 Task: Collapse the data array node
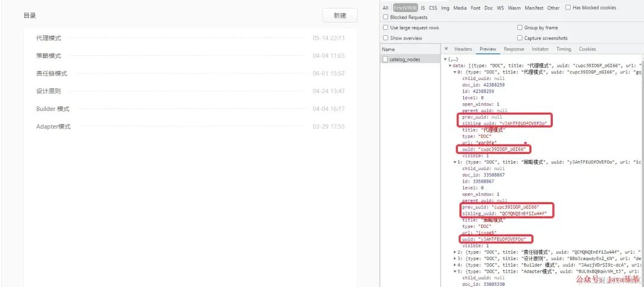(450, 66)
